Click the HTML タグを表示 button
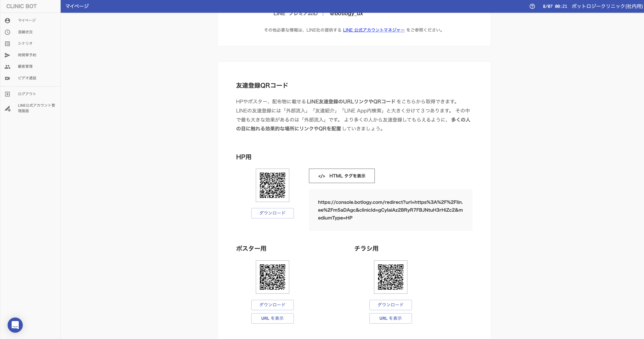This screenshot has height=339, width=644. coord(342,176)
